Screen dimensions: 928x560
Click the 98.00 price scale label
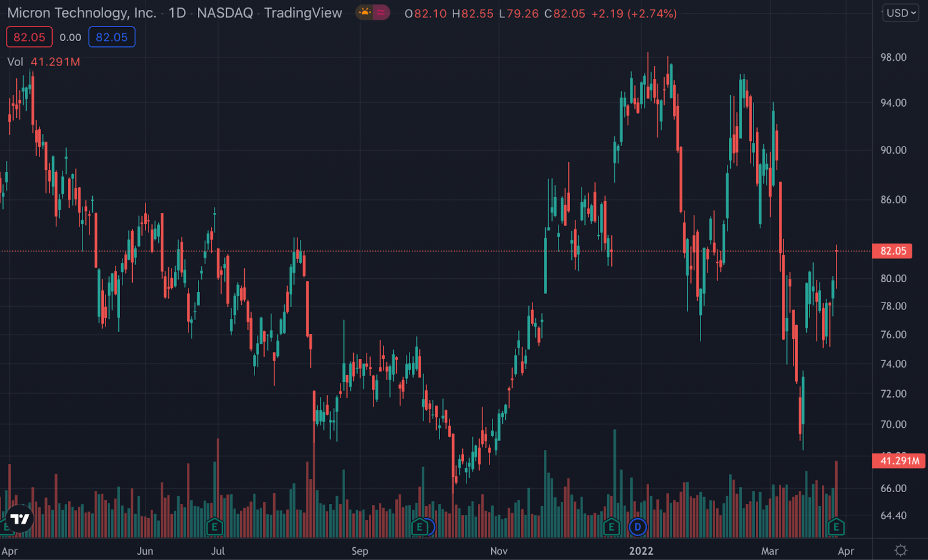893,57
